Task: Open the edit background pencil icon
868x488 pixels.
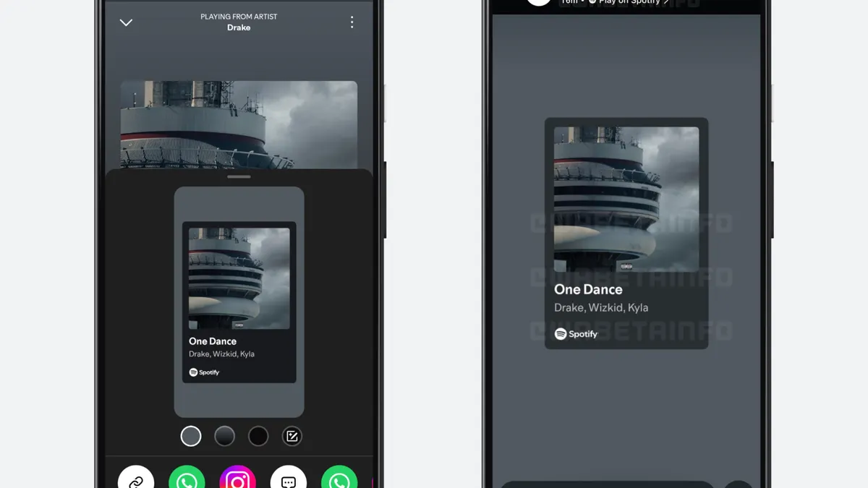Action: (x=292, y=436)
